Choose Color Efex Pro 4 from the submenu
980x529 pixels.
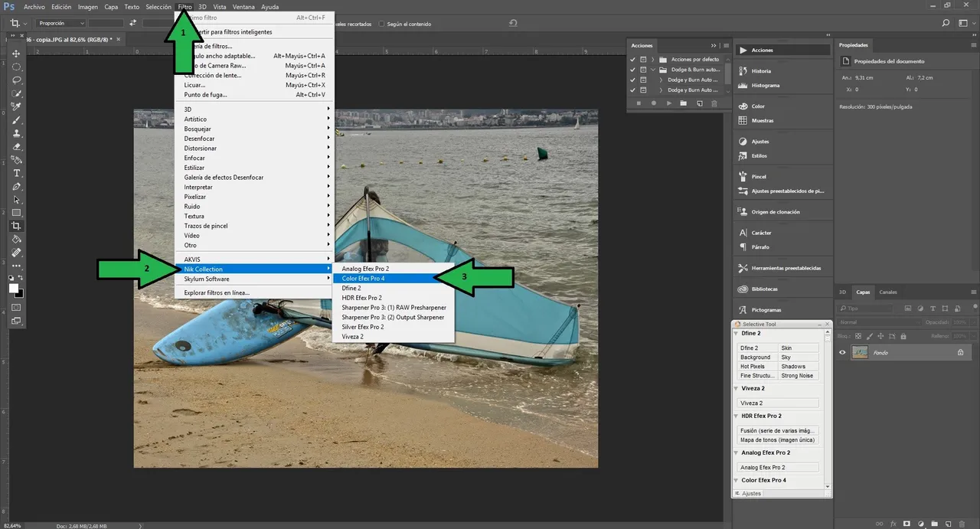tap(394, 279)
